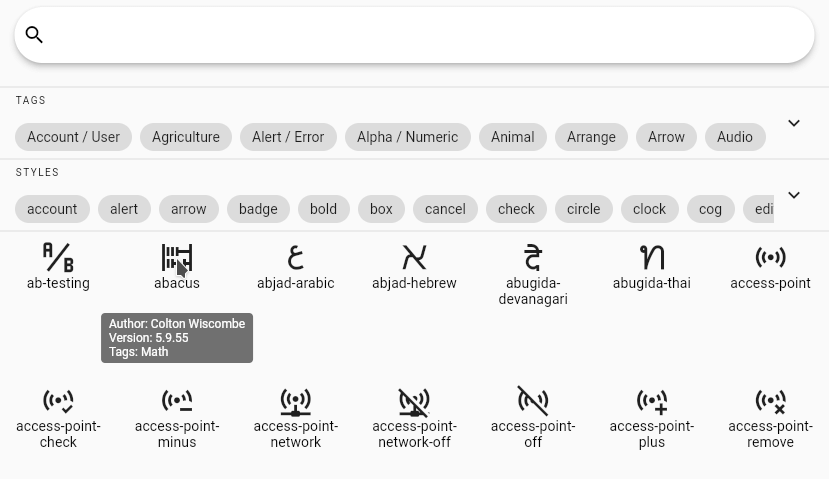829x479 pixels.
Task: Toggle the Account / User tag filter
Action: (x=73, y=137)
